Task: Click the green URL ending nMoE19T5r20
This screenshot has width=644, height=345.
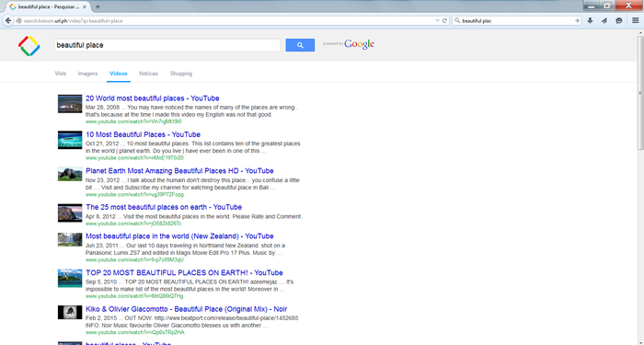Action: 134,157
